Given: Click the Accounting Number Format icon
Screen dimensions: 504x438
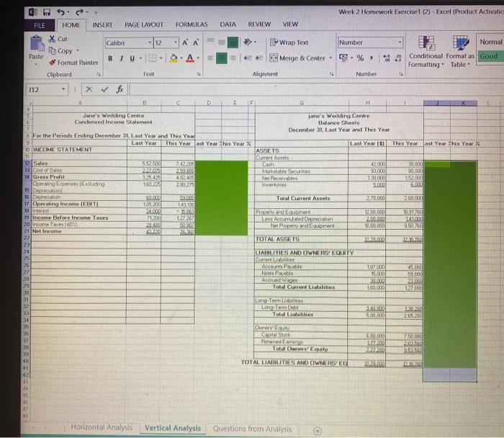Looking at the screenshot, I should (x=343, y=58).
